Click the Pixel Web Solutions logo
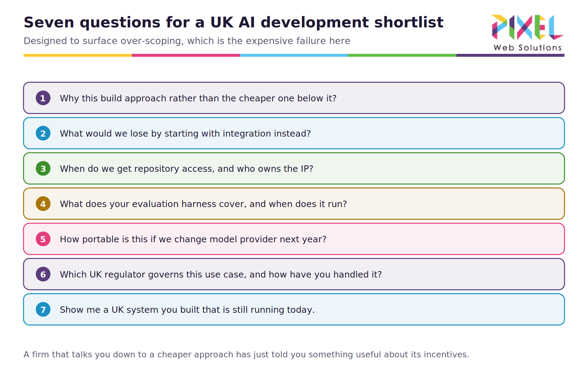588x372 pixels. click(527, 33)
